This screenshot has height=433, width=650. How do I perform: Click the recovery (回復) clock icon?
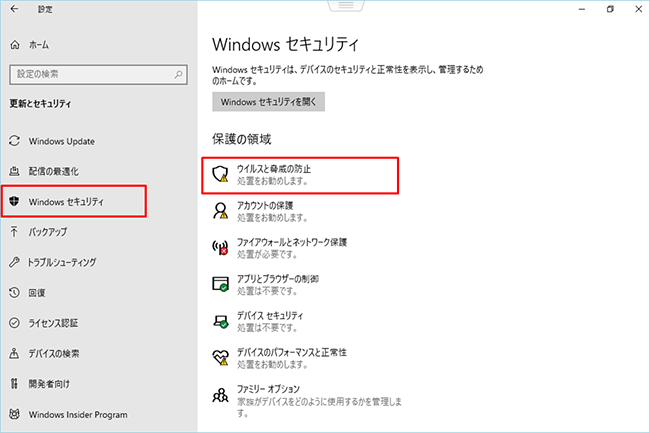(x=15, y=293)
